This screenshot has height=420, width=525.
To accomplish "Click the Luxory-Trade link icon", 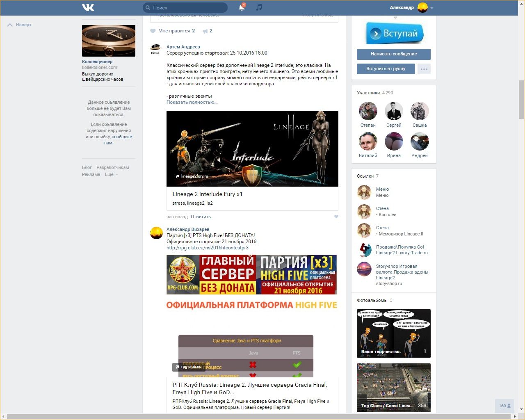I will 364,250.
